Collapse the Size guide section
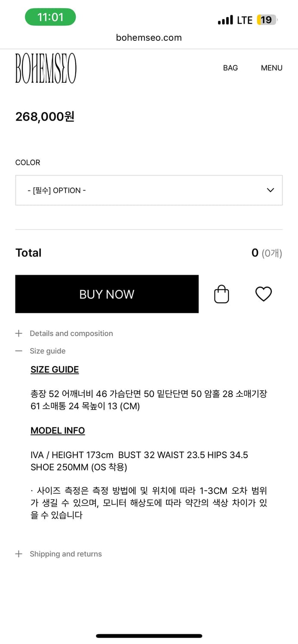Image resolution: width=298 pixels, height=644 pixels. [x=48, y=351]
